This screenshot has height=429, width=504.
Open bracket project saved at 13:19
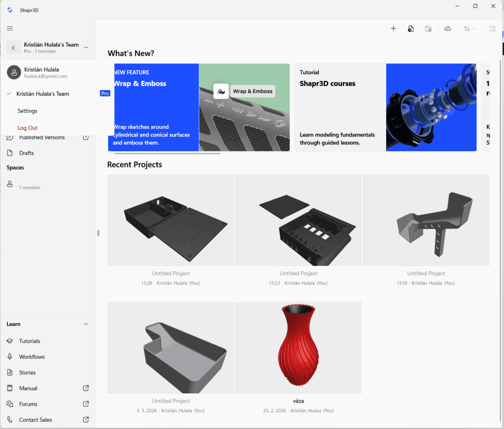(426, 220)
